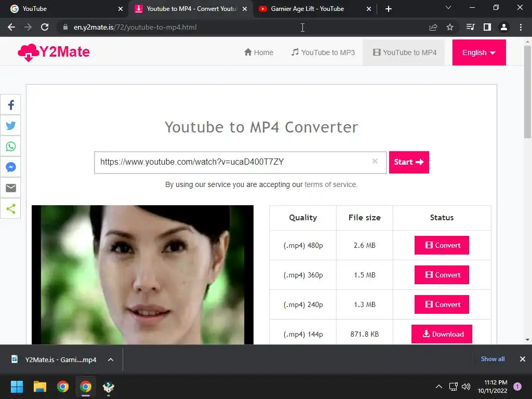
Task: Share page via Messenger icon
Action: pyautogui.click(x=10, y=167)
